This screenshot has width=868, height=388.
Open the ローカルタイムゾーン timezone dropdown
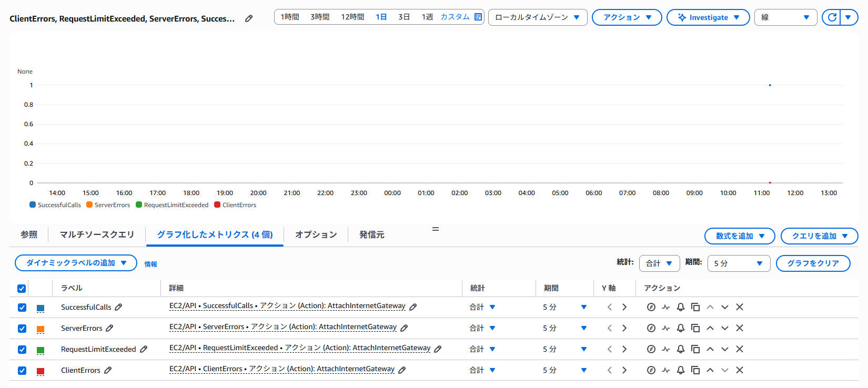click(538, 17)
